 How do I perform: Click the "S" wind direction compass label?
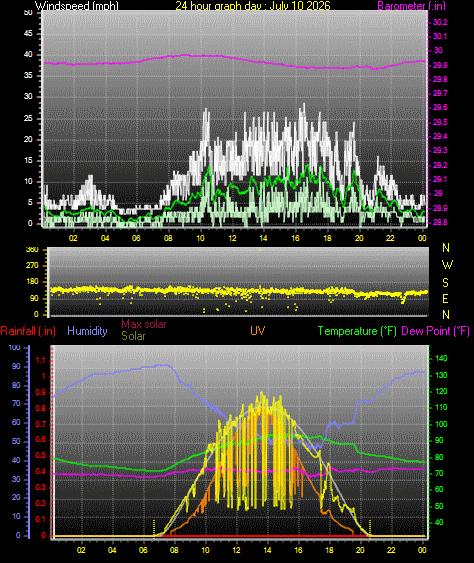pyautogui.click(x=445, y=283)
